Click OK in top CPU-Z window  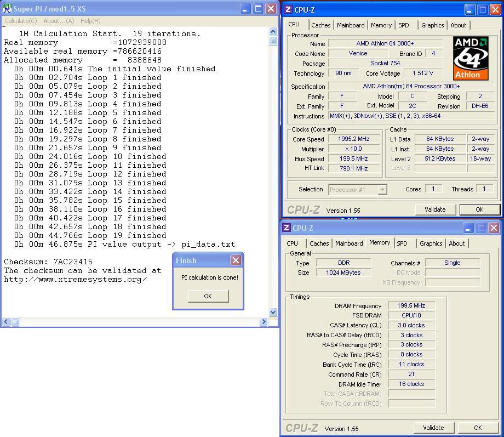(x=479, y=209)
